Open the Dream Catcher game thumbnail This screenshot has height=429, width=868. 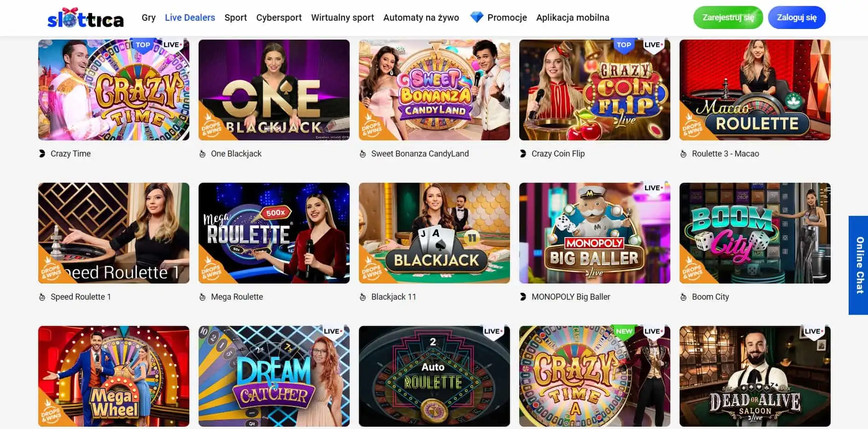pyautogui.click(x=274, y=376)
